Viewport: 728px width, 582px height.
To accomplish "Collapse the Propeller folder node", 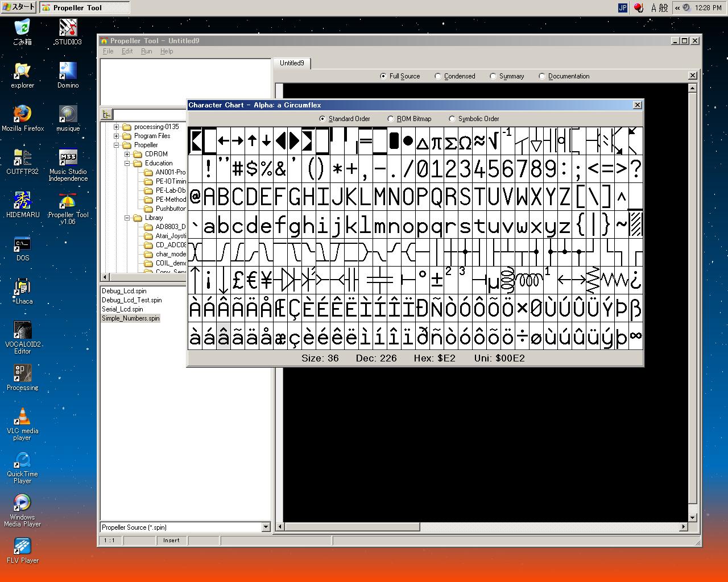I will coord(117,145).
